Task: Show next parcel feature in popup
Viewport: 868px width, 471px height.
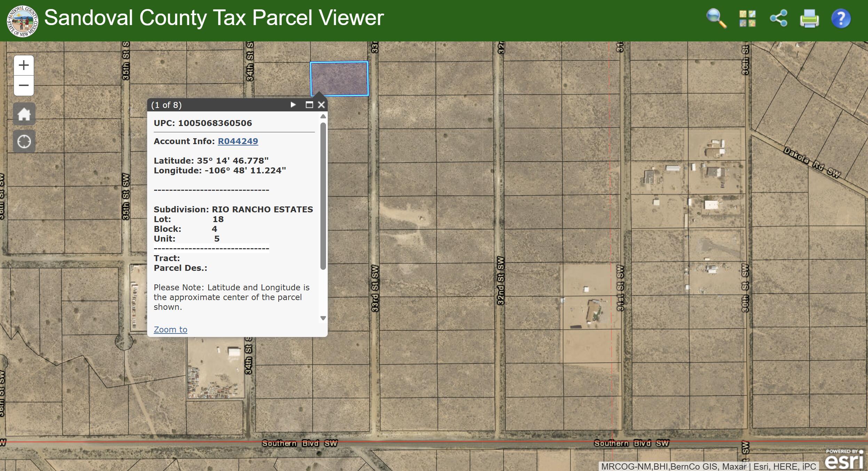Action: (x=293, y=105)
